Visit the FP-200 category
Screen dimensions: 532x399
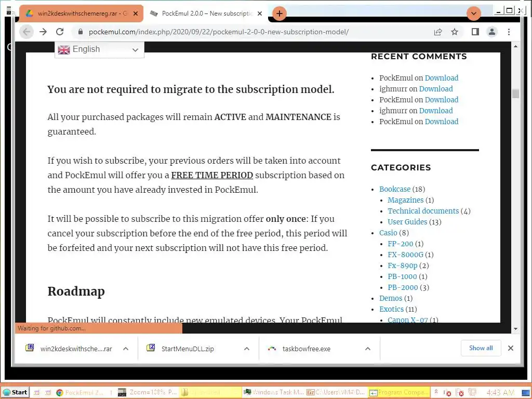[x=401, y=244]
